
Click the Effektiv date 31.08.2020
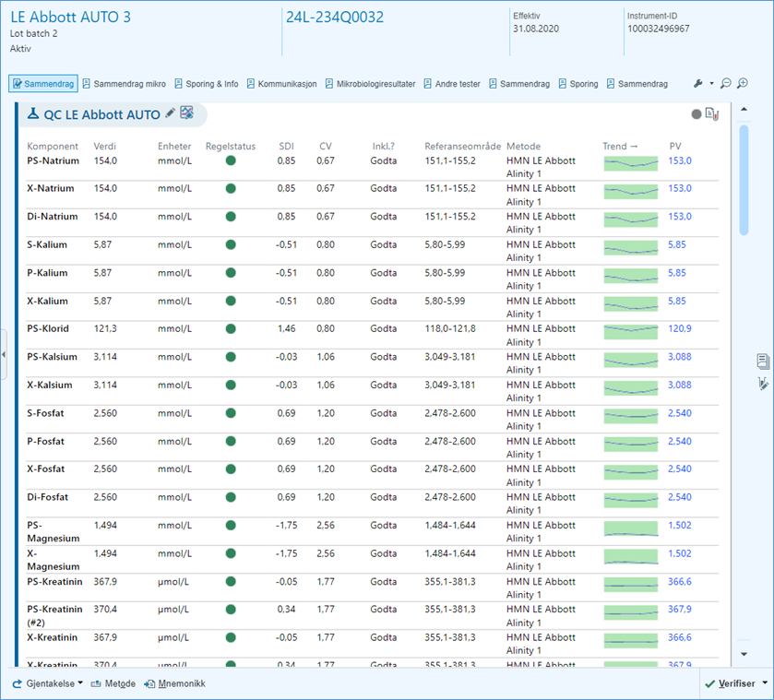tap(536, 29)
